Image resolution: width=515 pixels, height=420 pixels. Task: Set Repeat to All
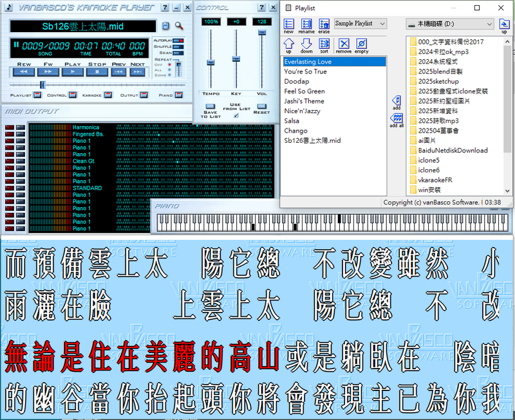(169, 70)
